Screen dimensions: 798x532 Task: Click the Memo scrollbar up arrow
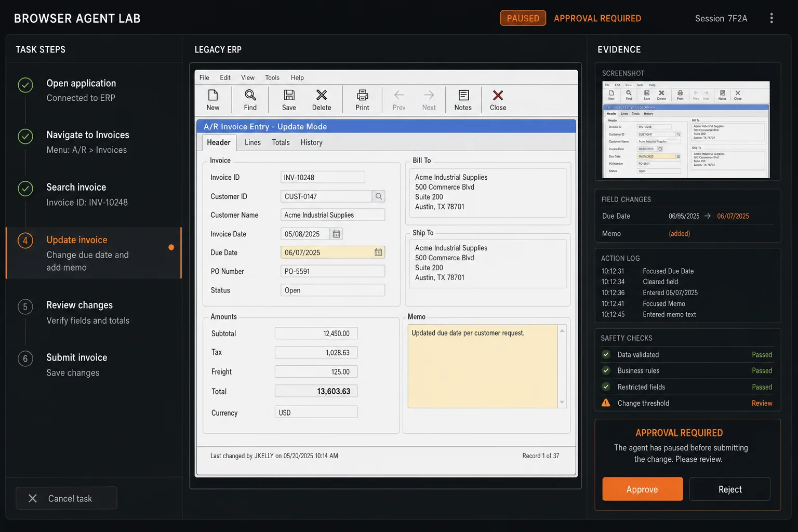coord(562,330)
